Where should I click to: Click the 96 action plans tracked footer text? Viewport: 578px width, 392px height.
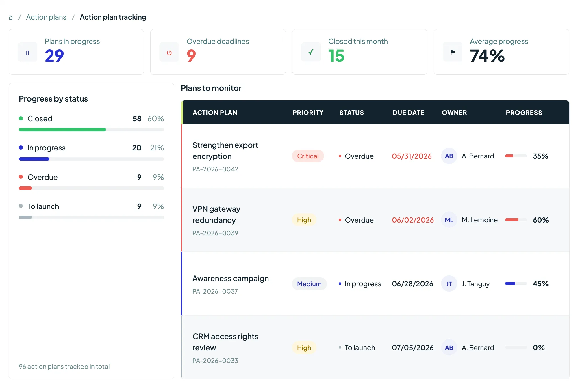(64, 367)
